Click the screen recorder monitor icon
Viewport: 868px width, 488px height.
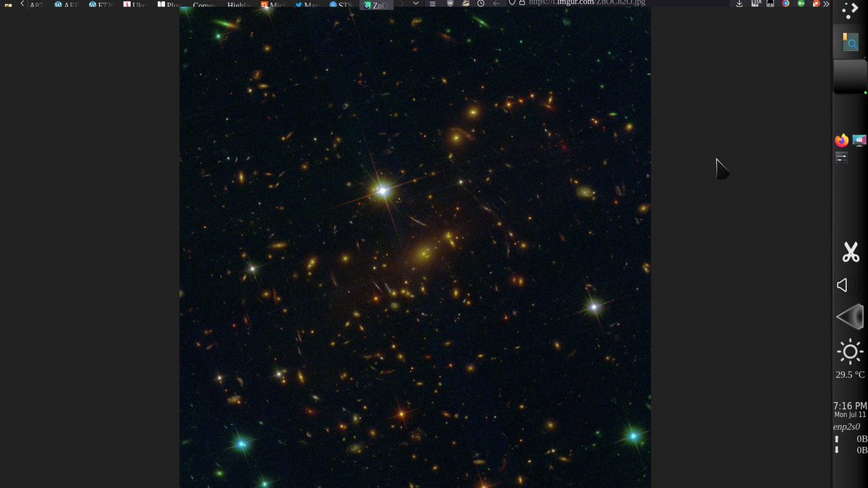(x=859, y=140)
